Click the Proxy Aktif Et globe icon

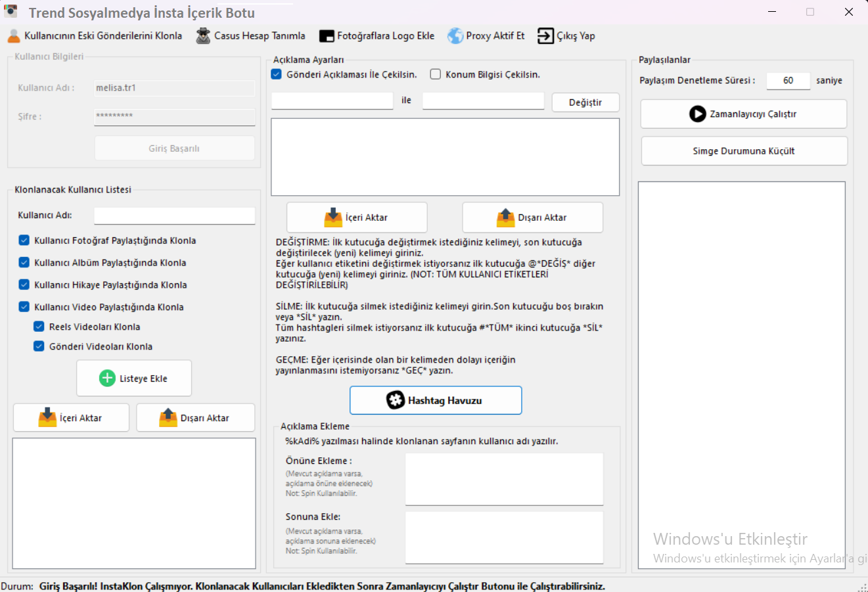tap(455, 36)
